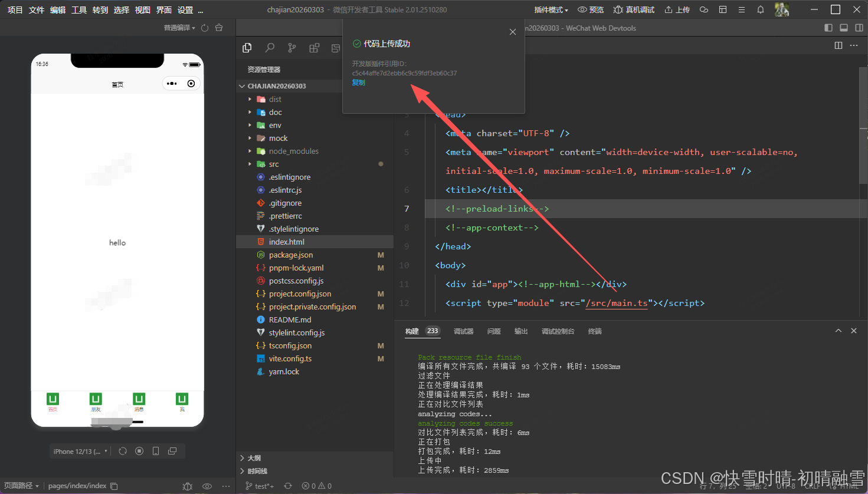The height and width of the screenshot is (494, 868).
Task: Click the simulator rotate/refresh icon
Action: pos(123,451)
